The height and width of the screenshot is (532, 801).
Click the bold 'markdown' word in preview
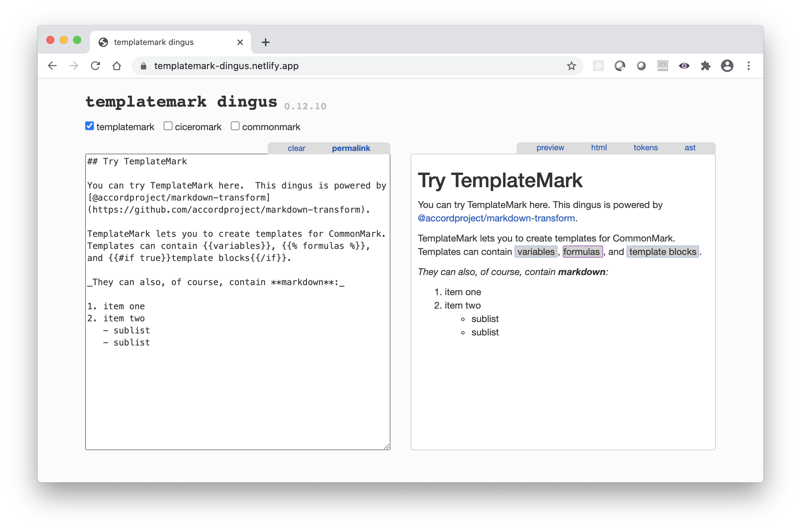[x=582, y=272]
